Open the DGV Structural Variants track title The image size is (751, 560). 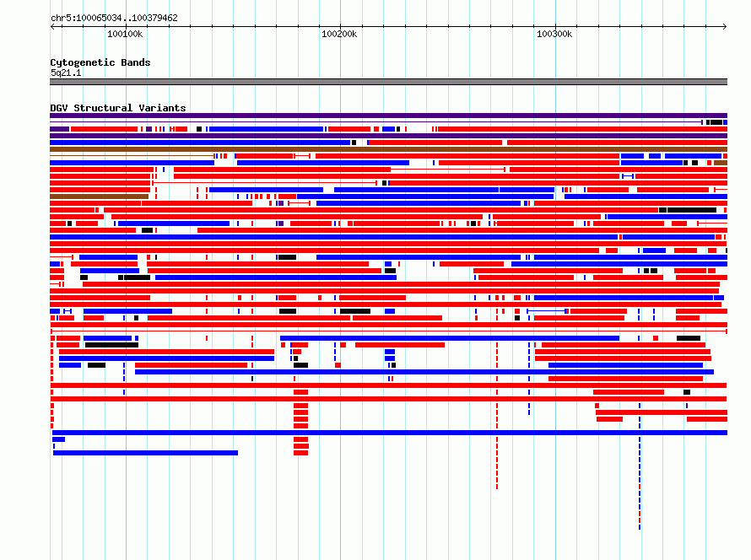[x=118, y=108]
